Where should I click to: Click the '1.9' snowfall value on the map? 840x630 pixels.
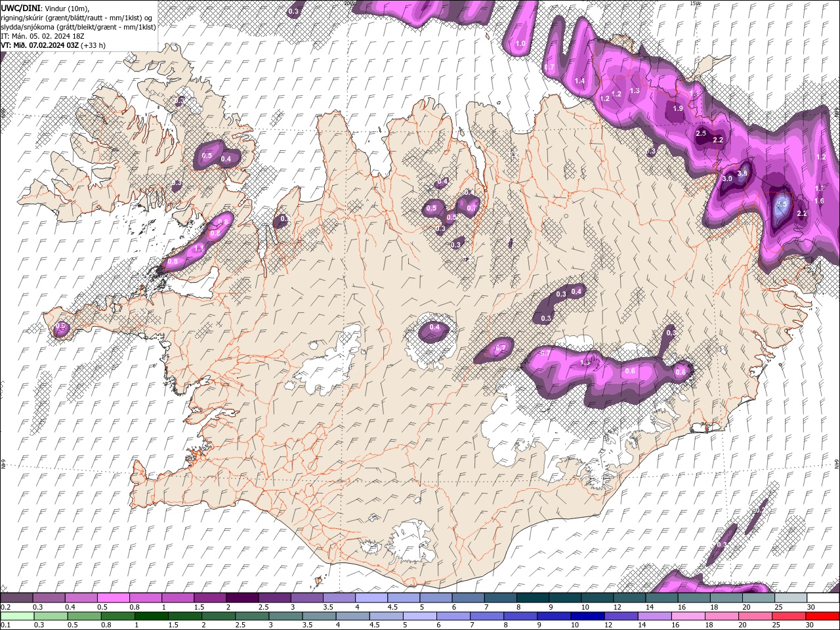(x=679, y=108)
